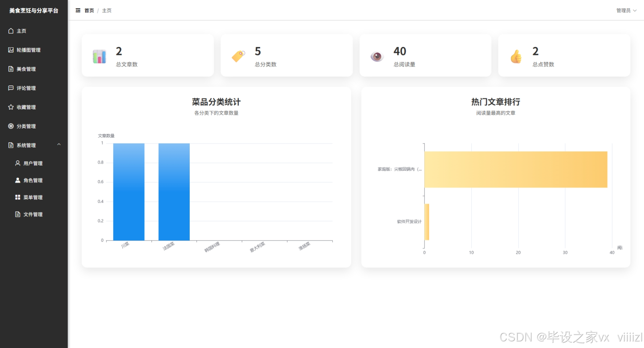Open 收藏管理 section
Screen dimensions: 644x348
coord(34,107)
